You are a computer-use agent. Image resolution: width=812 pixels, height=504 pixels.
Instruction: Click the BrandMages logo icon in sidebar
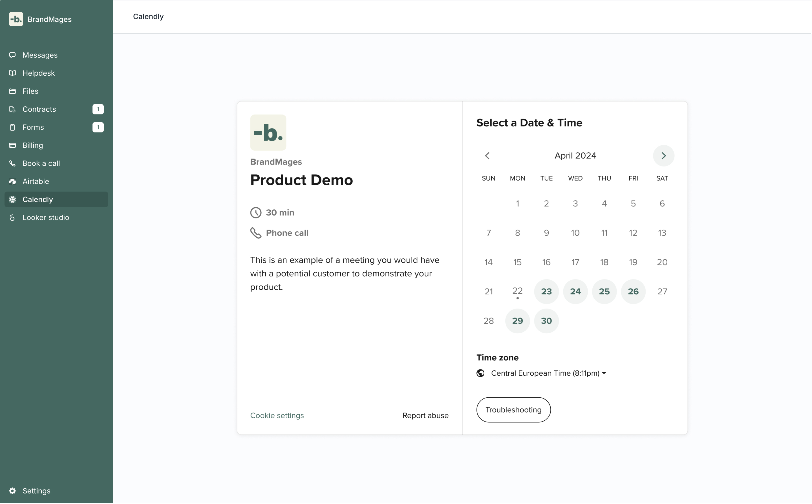coord(16,19)
